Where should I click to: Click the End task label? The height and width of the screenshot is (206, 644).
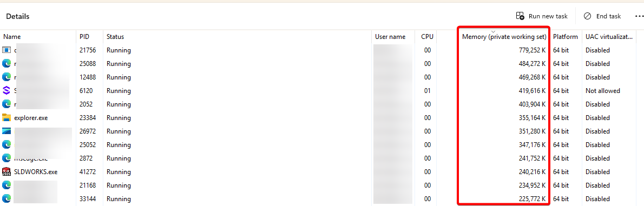(608, 16)
